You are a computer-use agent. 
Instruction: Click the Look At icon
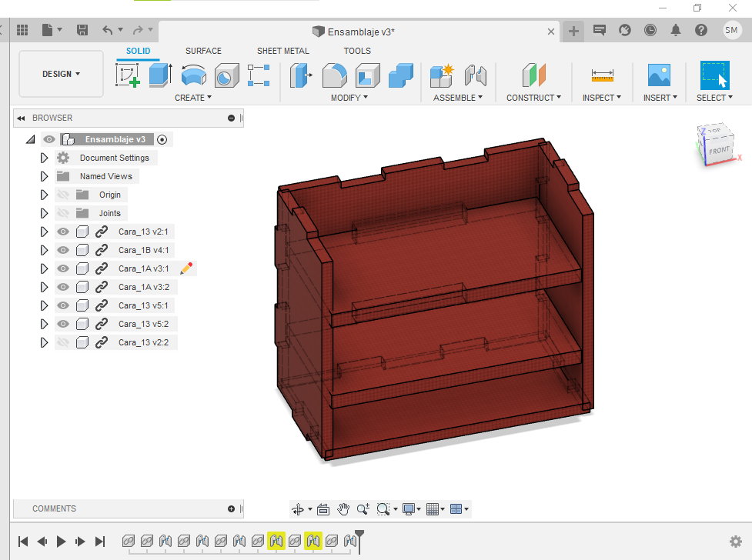(323, 509)
